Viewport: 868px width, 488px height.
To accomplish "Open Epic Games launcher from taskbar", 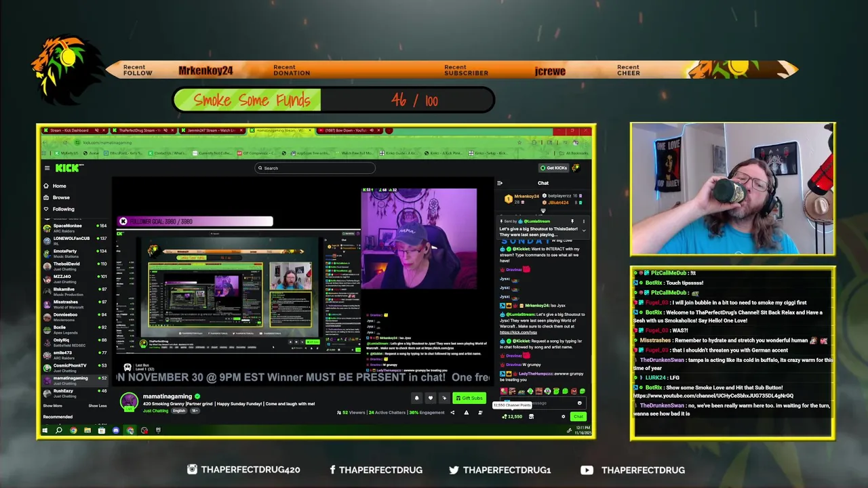I will click(158, 430).
